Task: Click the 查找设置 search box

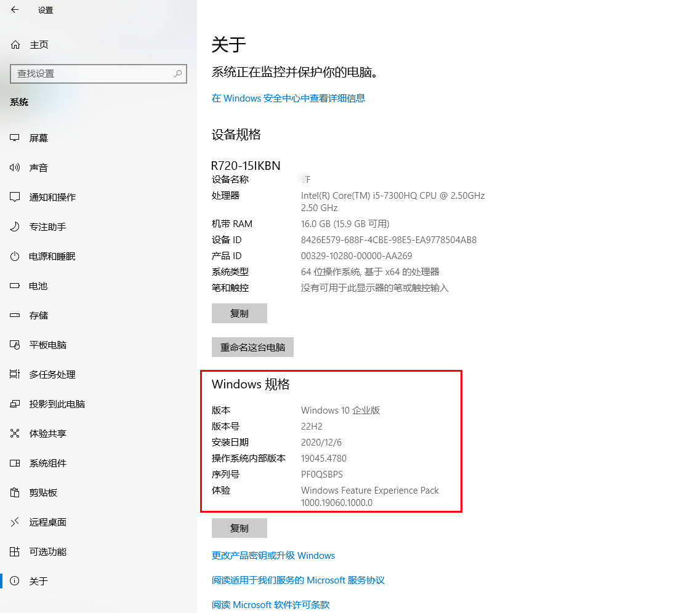Action: 99,74
